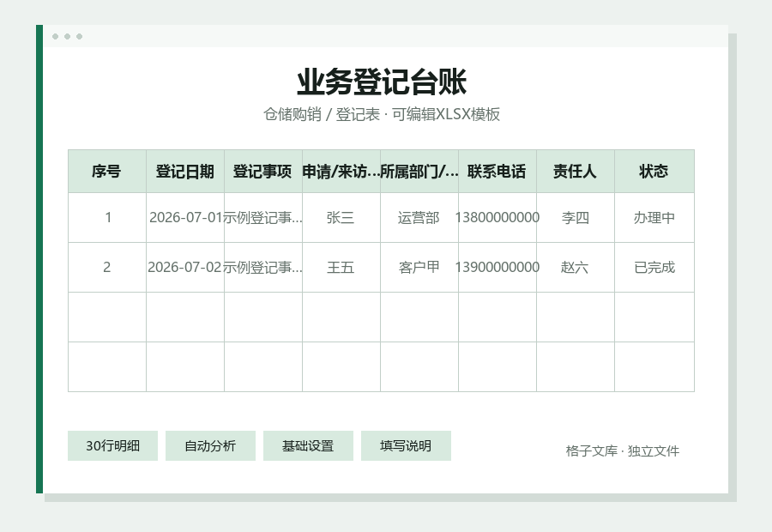Click the 30行明细 tag button
772x532 pixels.
tap(112, 446)
